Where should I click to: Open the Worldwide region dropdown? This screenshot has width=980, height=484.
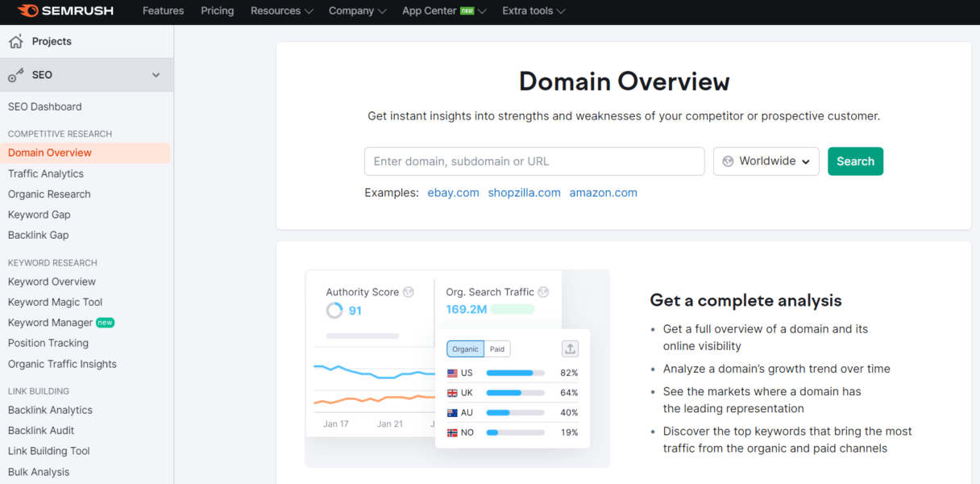pyautogui.click(x=766, y=161)
